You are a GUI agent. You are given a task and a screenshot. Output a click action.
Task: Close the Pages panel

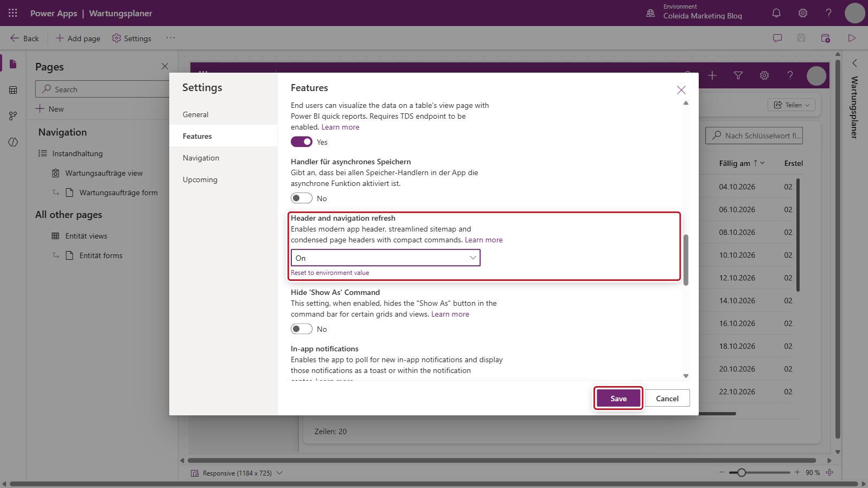tap(165, 66)
